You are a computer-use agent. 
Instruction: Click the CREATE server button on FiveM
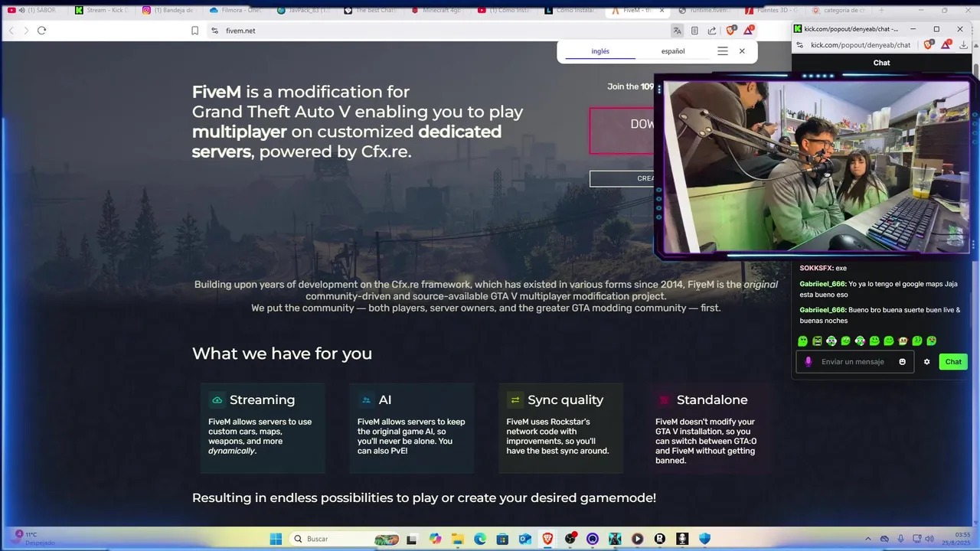click(x=622, y=178)
